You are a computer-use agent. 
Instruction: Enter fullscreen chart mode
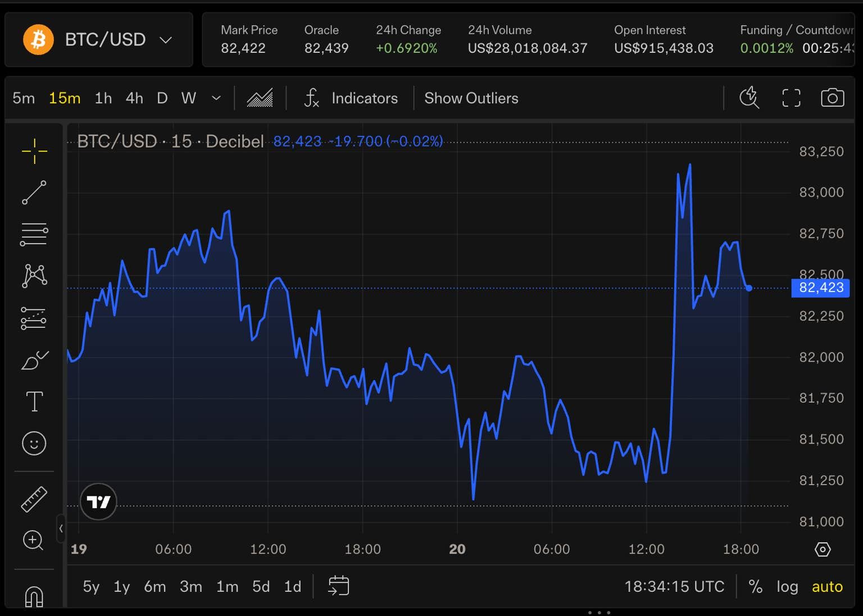point(791,98)
